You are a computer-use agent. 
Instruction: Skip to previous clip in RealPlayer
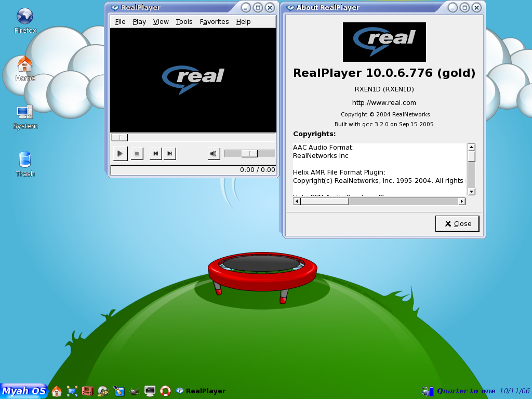click(x=156, y=153)
